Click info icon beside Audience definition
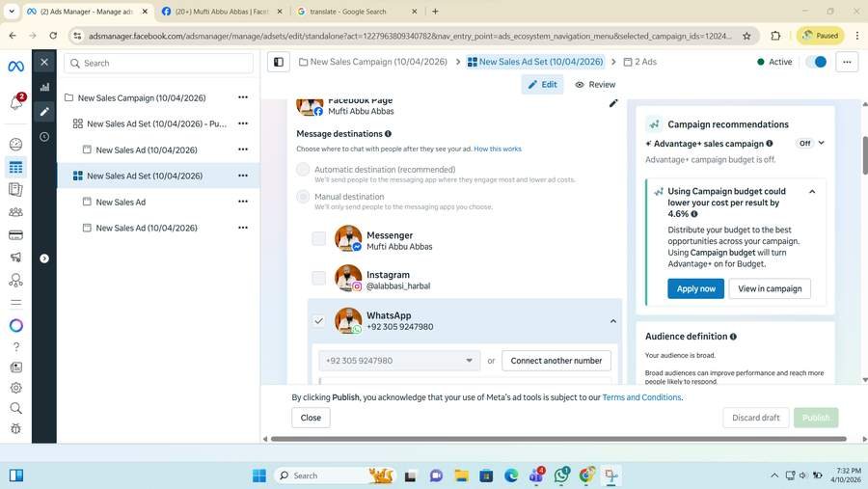Screen dimensions: 868x489 point(733,337)
